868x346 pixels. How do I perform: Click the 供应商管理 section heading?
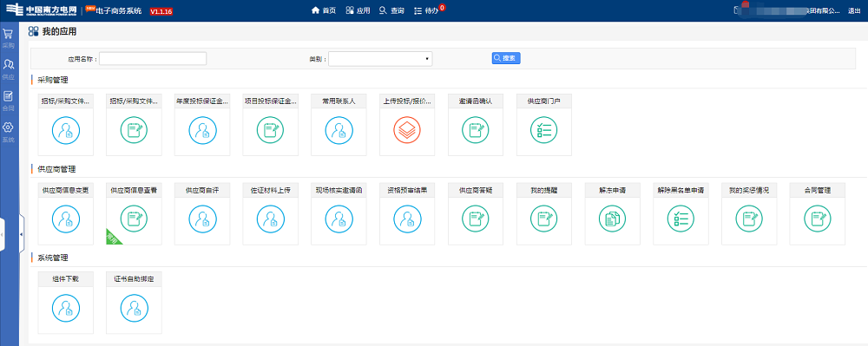(56, 169)
